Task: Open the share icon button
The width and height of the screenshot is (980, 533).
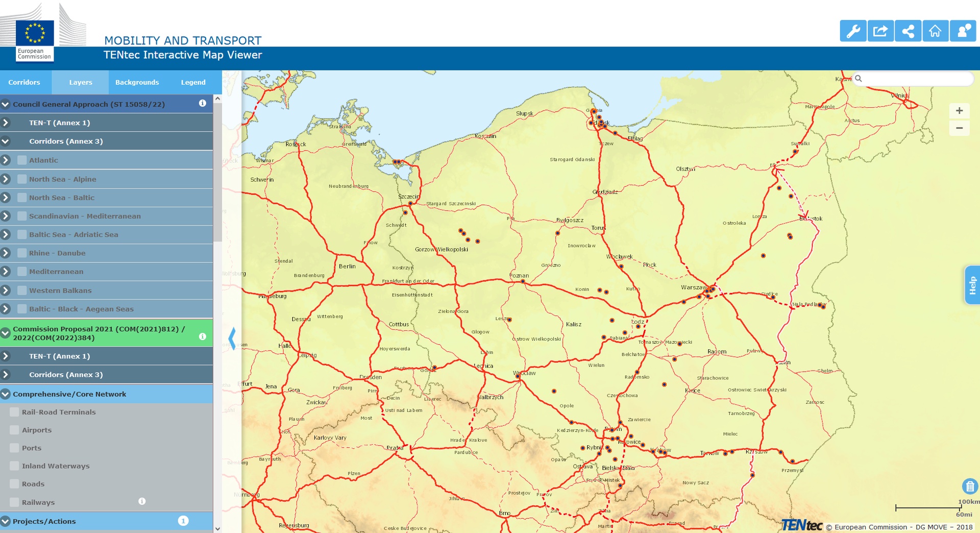Action: [908, 31]
